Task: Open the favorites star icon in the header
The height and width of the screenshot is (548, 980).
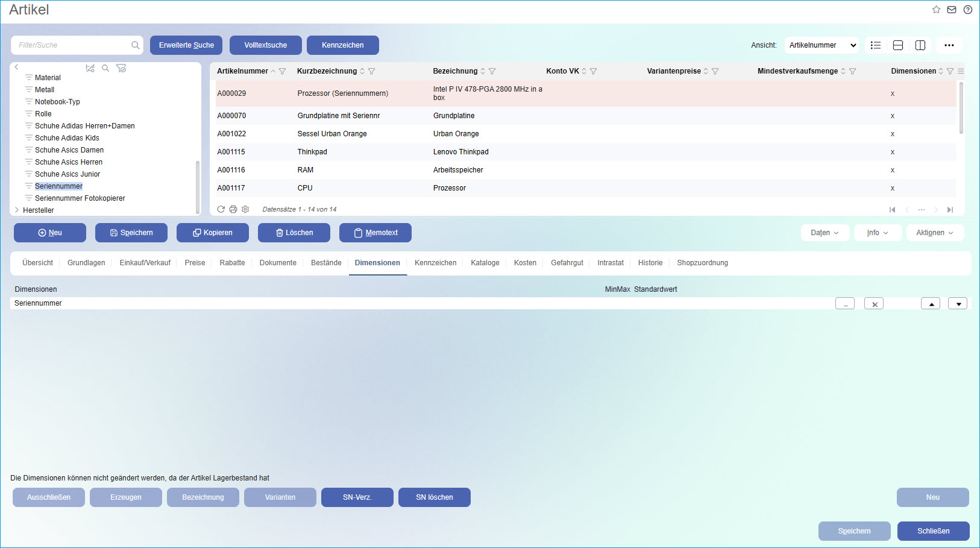Action: [x=936, y=9]
